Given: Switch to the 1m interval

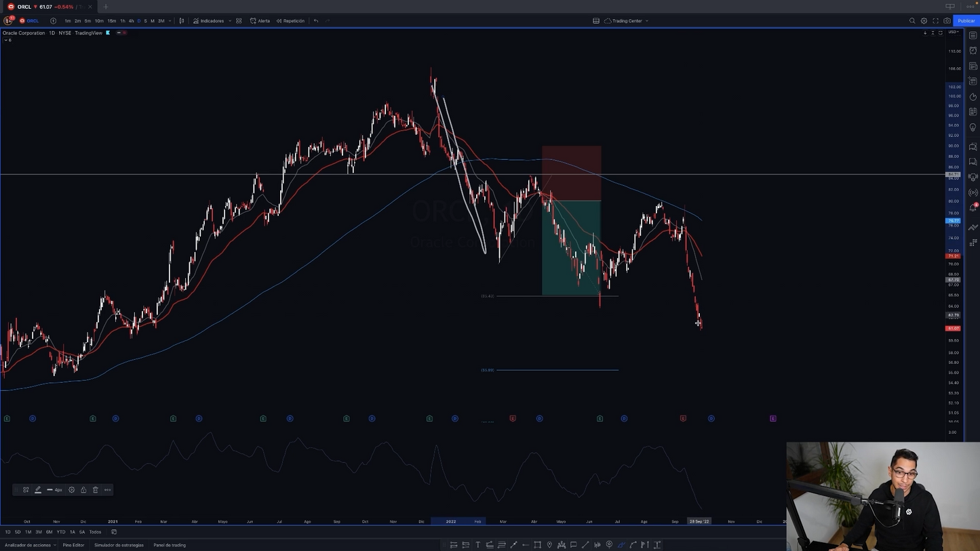Looking at the screenshot, I should [68, 21].
